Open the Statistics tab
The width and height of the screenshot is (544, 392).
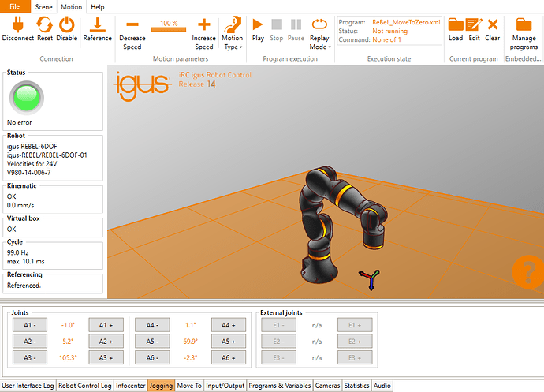point(356,386)
